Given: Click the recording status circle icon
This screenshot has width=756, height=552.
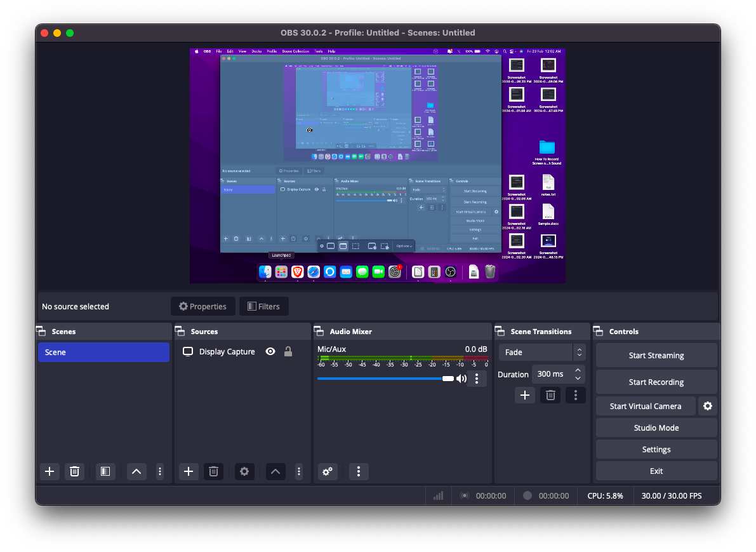Looking at the screenshot, I should pos(527,495).
